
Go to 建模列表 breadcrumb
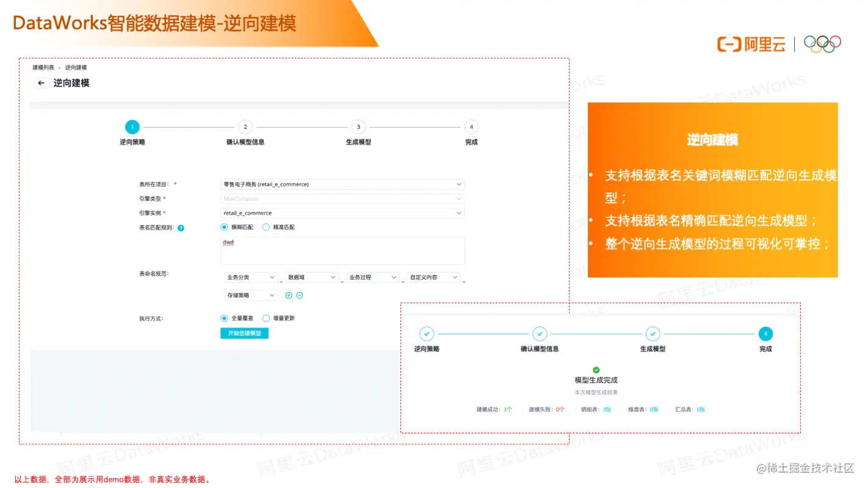(43, 67)
